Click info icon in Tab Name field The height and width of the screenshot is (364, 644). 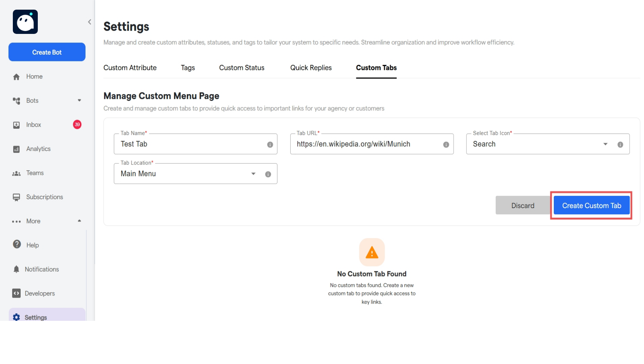[x=270, y=145]
